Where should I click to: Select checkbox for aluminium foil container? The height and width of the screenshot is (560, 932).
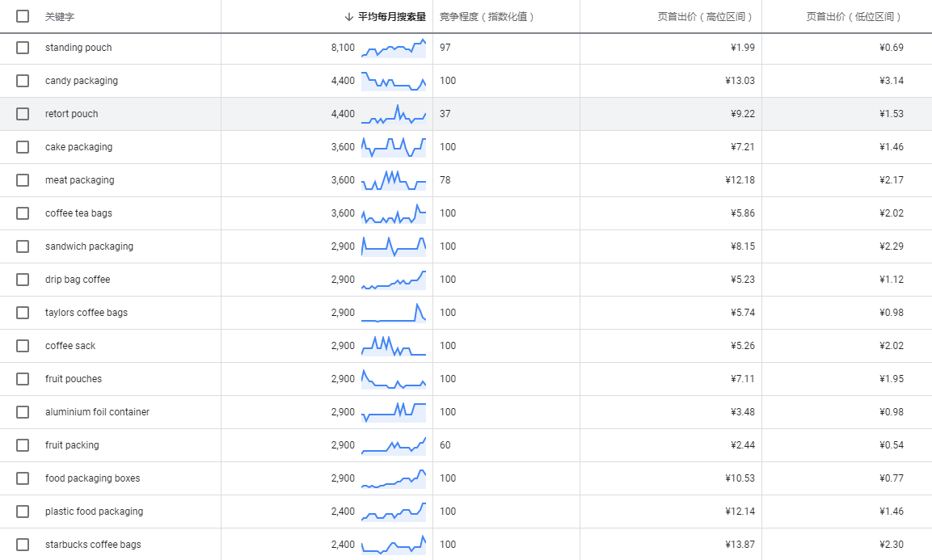click(x=23, y=412)
